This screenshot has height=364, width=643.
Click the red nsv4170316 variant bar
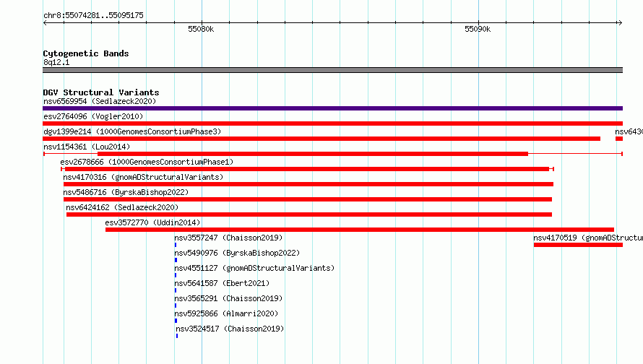(x=308, y=184)
